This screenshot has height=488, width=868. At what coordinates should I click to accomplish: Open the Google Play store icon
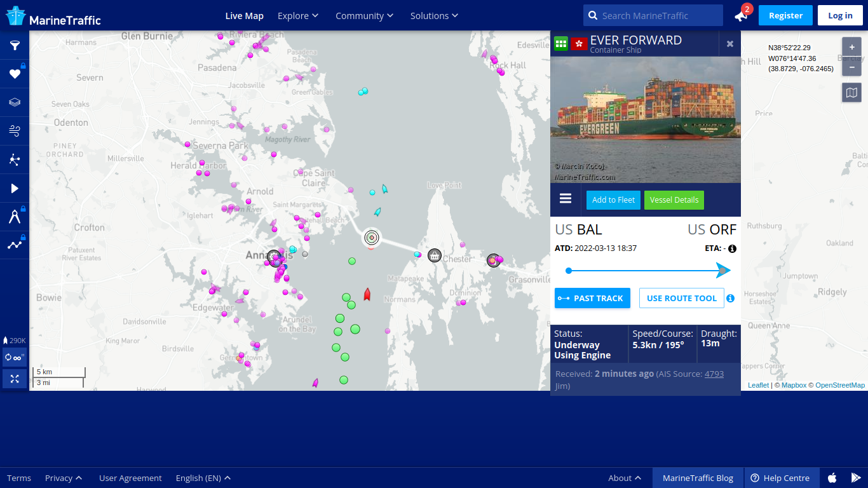pos(856,478)
